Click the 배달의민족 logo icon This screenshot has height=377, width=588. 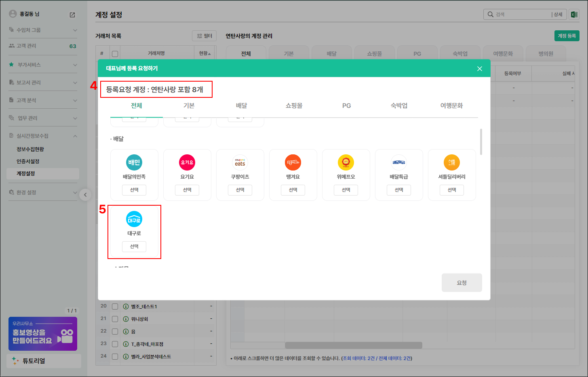tap(134, 162)
